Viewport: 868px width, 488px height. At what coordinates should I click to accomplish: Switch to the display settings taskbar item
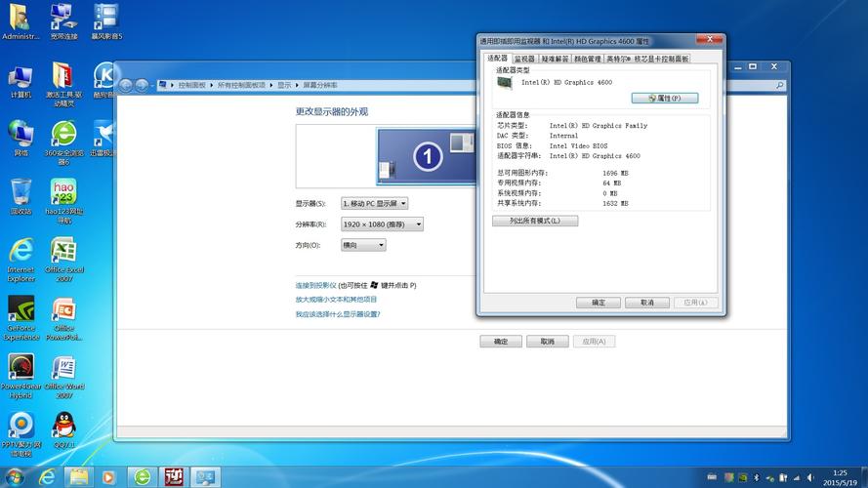[205, 477]
